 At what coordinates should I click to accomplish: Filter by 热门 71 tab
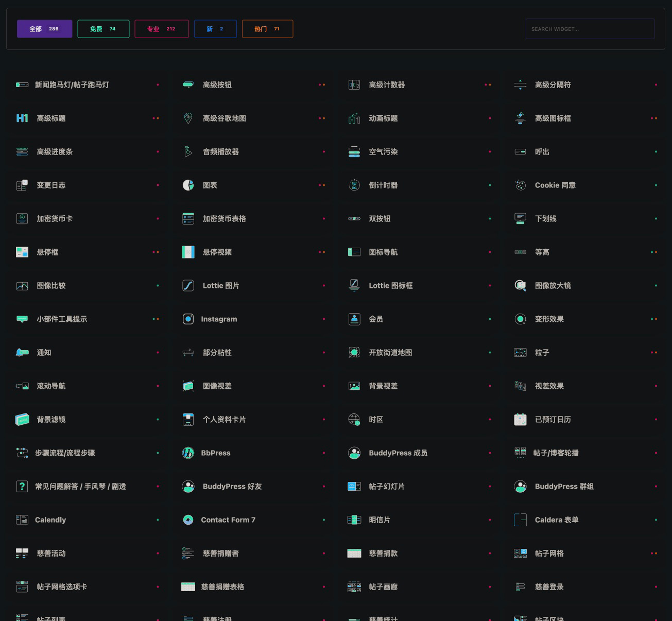click(x=267, y=29)
